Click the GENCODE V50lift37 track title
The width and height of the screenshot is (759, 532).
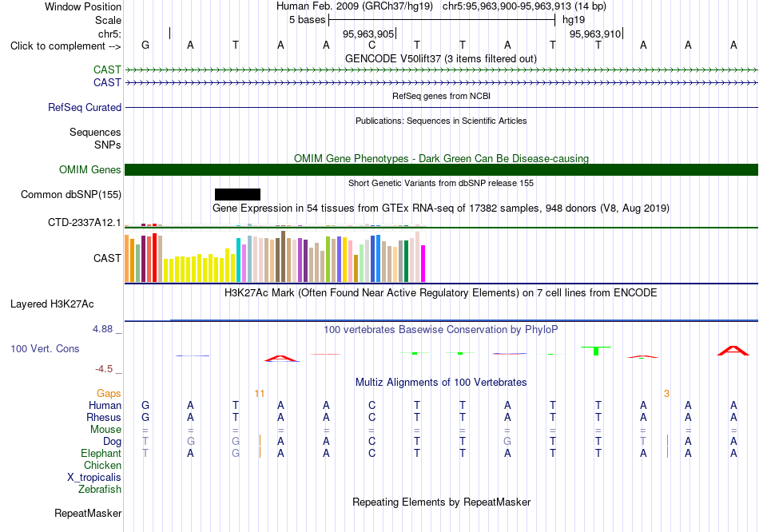[441, 58]
